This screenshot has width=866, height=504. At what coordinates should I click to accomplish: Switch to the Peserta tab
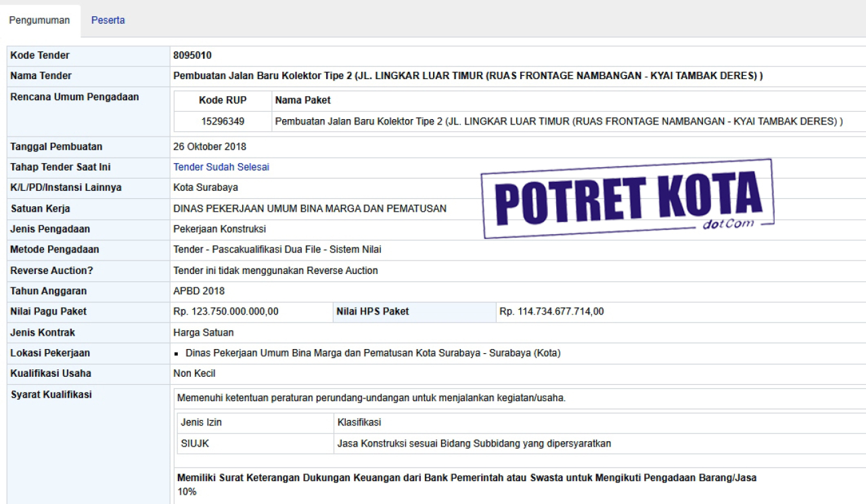108,20
